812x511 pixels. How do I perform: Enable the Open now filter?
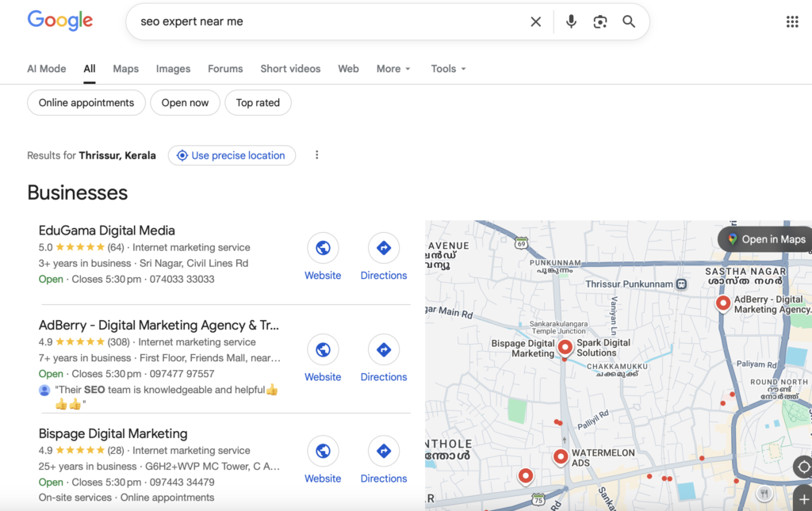point(185,102)
